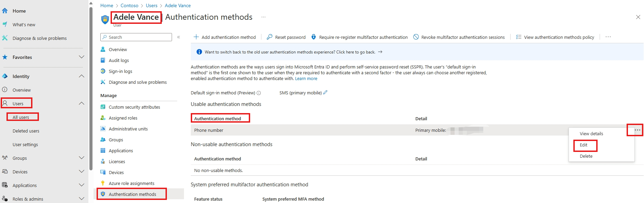Click the switch back to old experience banner

point(417,52)
